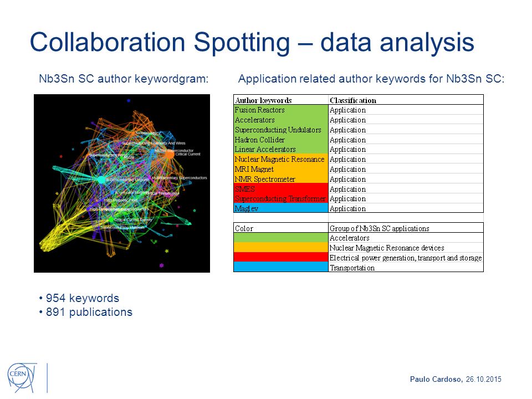Click the cyan 'Superconducting Magnets' node in graph

101,180
